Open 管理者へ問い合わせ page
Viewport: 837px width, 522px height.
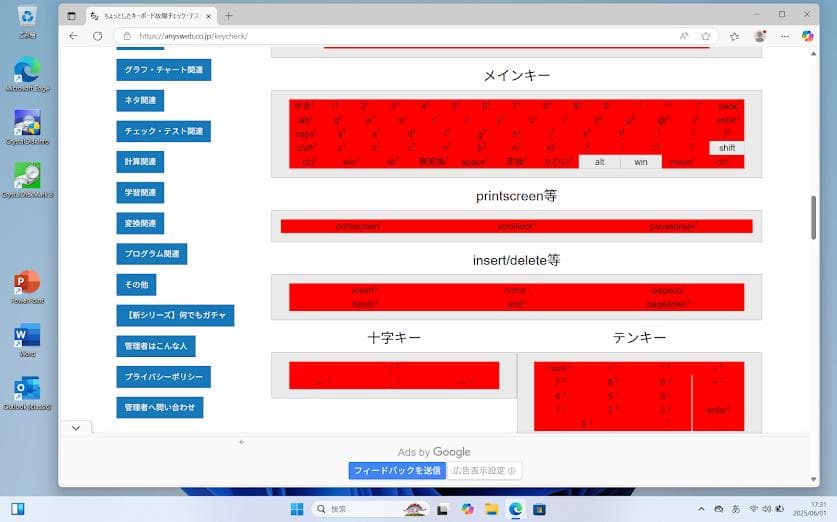[x=160, y=407]
